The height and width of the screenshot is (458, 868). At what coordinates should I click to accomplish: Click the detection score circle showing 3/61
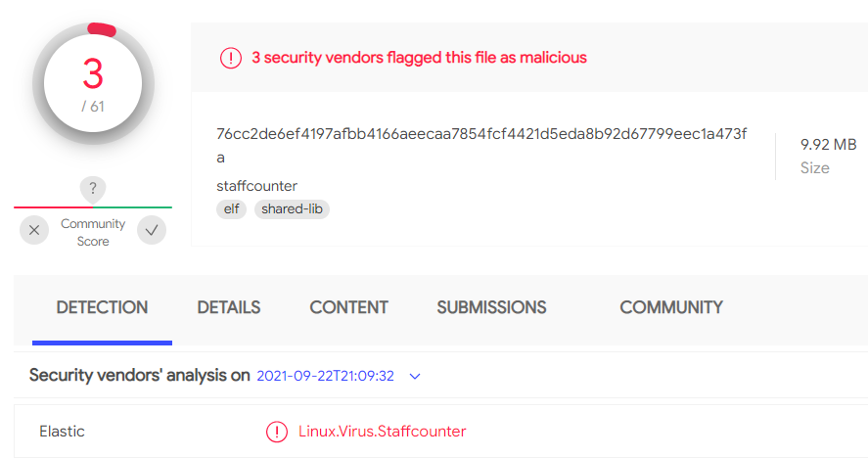pyautogui.click(x=93, y=83)
